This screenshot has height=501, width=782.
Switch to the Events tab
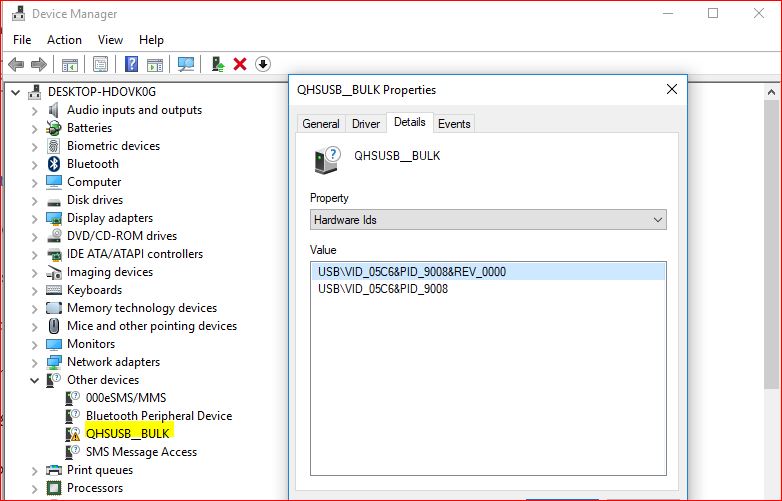point(454,124)
